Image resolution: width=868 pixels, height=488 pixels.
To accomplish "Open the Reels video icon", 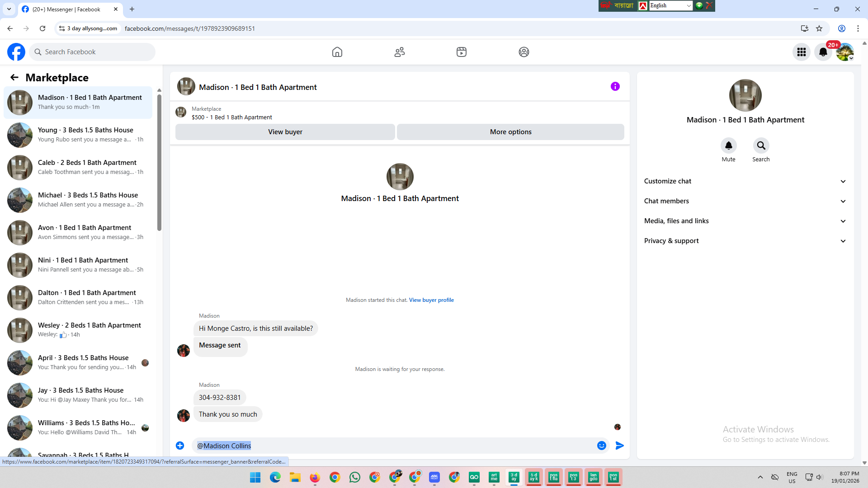I will pos(461,52).
